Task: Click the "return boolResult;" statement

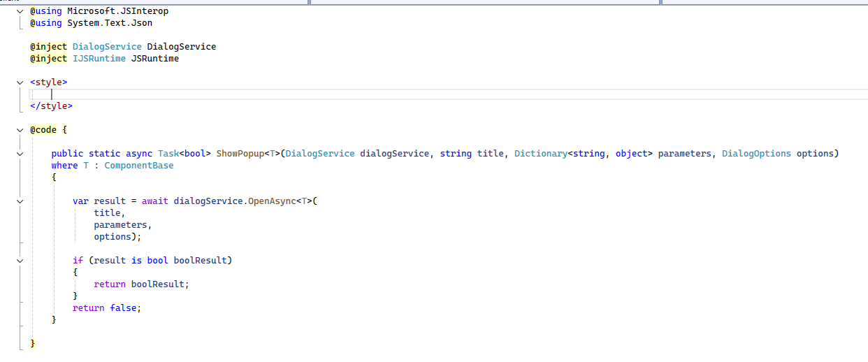Action: coord(142,284)
